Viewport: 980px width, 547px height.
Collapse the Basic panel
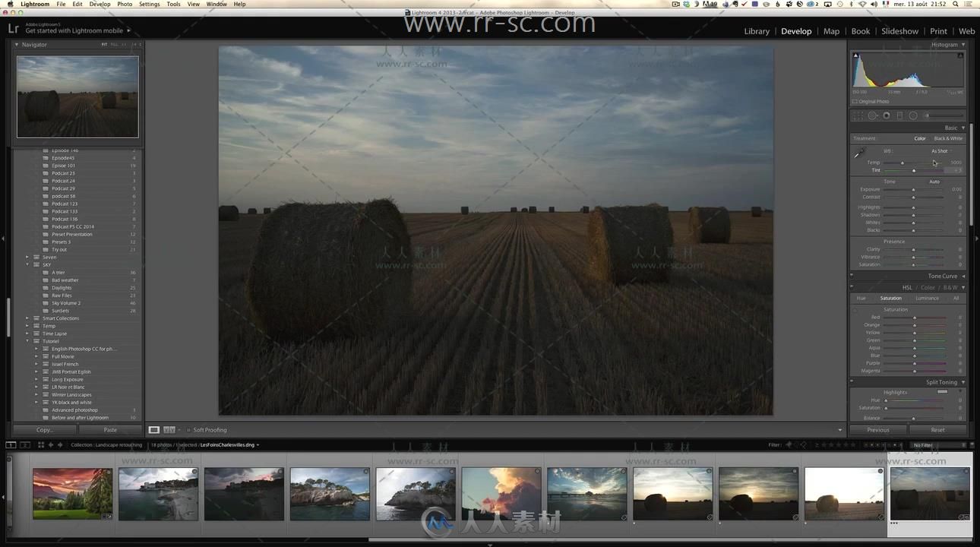[x=963, y=128]
